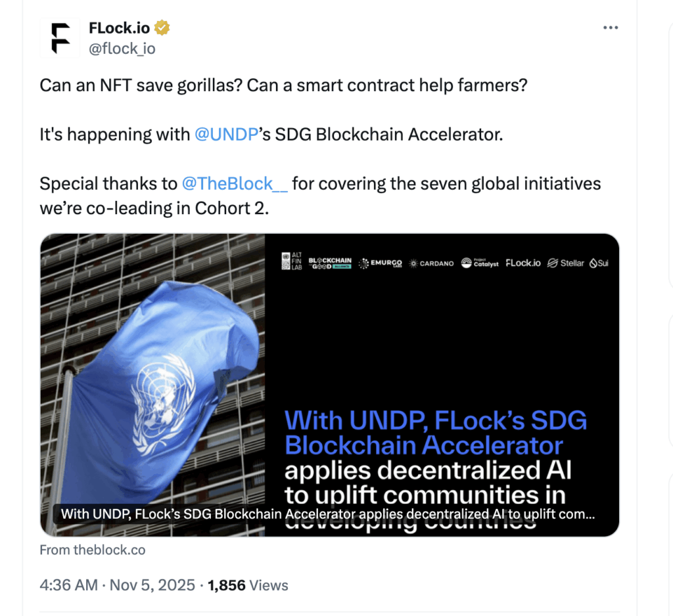Screen dimensions: 673x616
Task: Click the Sui logo at top right of image
Action: tap(599, 263)
